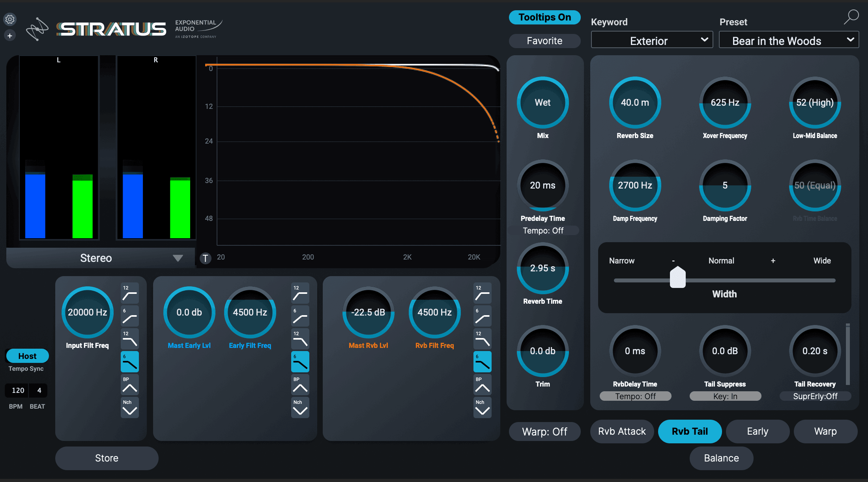This screenshot has width=868, height=482.
Task: Click the Store button
Action: 107,458
